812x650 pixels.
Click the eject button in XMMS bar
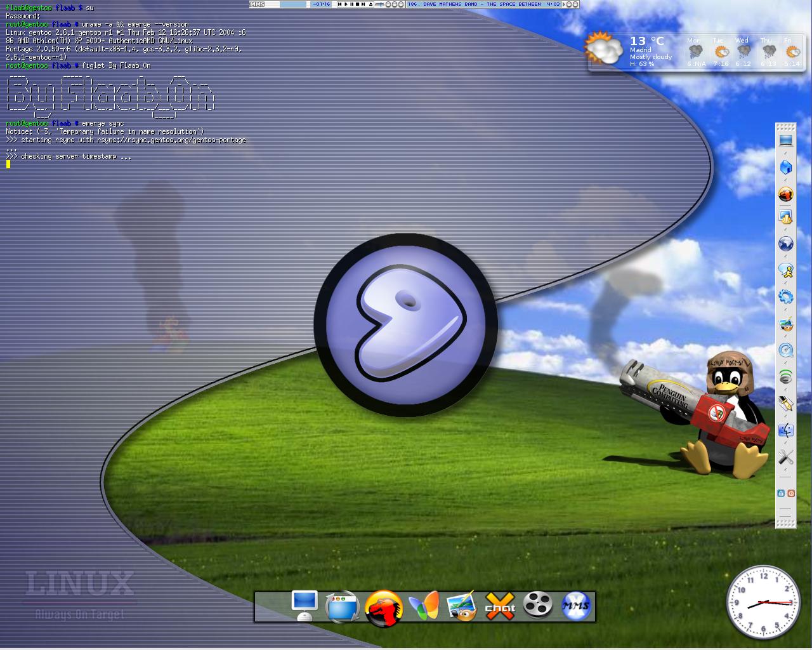tap(371, 4)
